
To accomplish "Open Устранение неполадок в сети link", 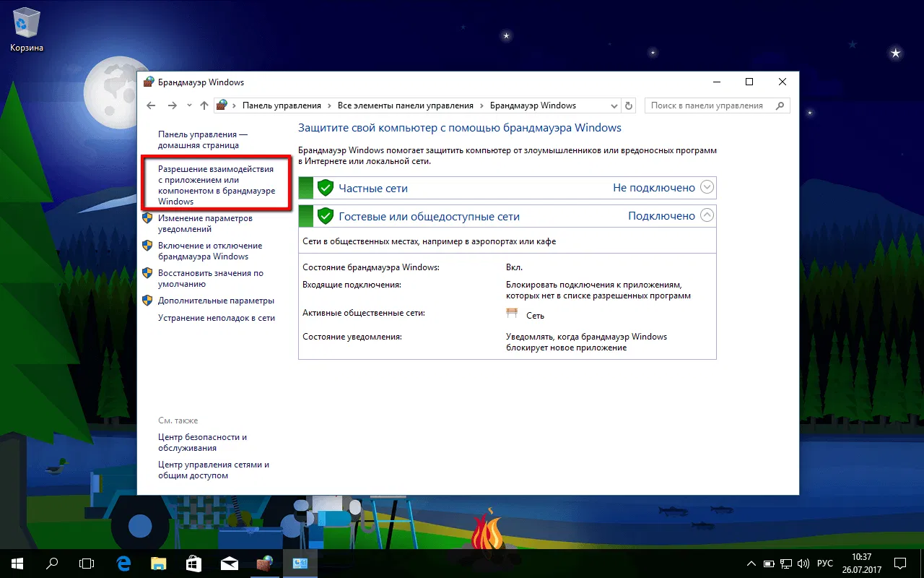I will pos(217,318).
